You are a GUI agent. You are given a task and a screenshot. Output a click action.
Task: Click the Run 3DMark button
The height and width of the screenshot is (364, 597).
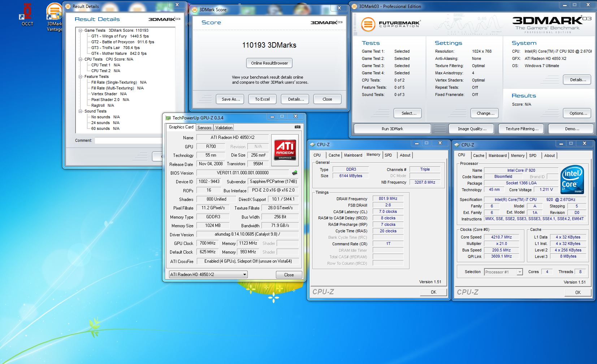pyautogui.click(x=392, y=129)
